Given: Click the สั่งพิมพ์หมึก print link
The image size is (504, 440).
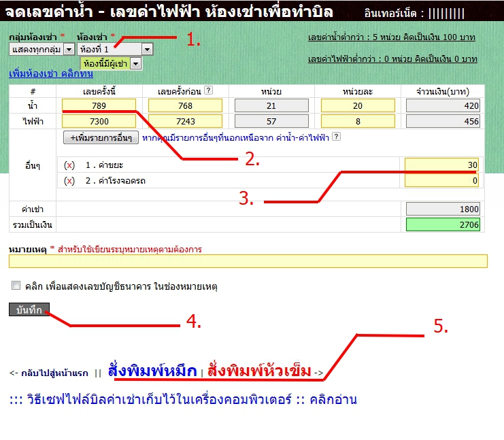Looking at the screenshot, I should (x=152, y=371).
